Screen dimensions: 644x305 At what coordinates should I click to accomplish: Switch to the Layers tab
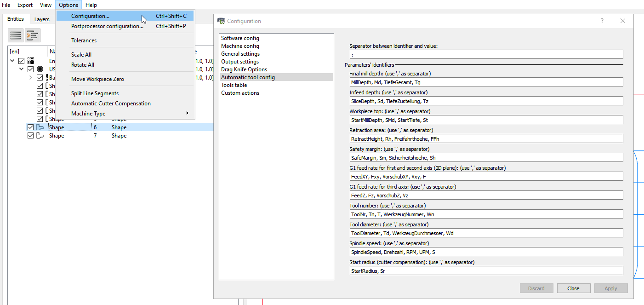tap(42, 19)
